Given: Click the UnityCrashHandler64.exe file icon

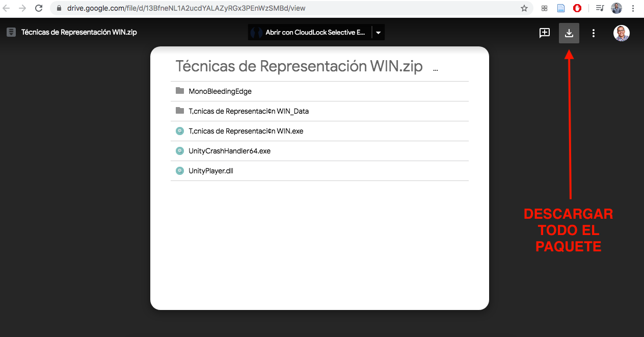Looking at the screenshot, I should [x=180, y=151].
